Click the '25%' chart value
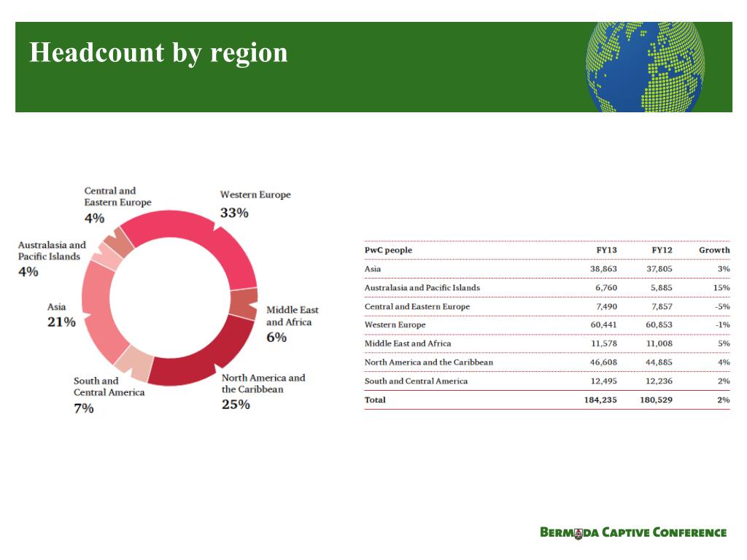 (236, 405)
